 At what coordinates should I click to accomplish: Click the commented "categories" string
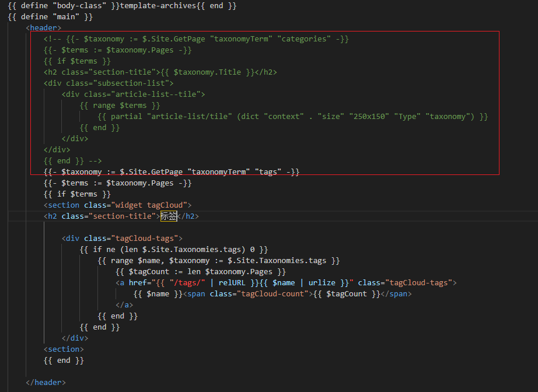pos(306,39)
